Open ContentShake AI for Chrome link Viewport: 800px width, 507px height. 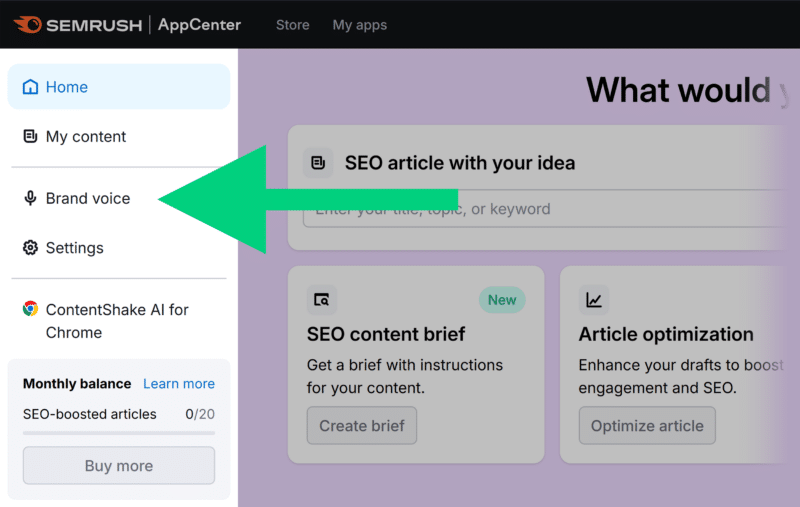click(x=119, y=321)
